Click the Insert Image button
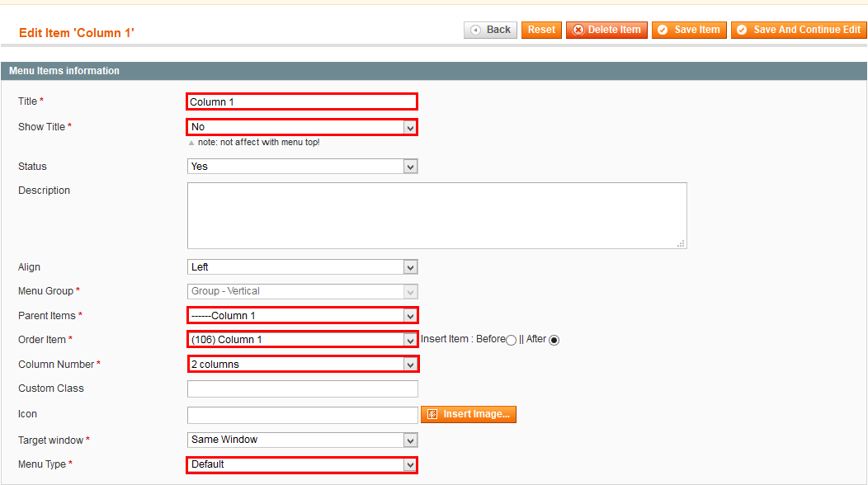 point(469,414)
